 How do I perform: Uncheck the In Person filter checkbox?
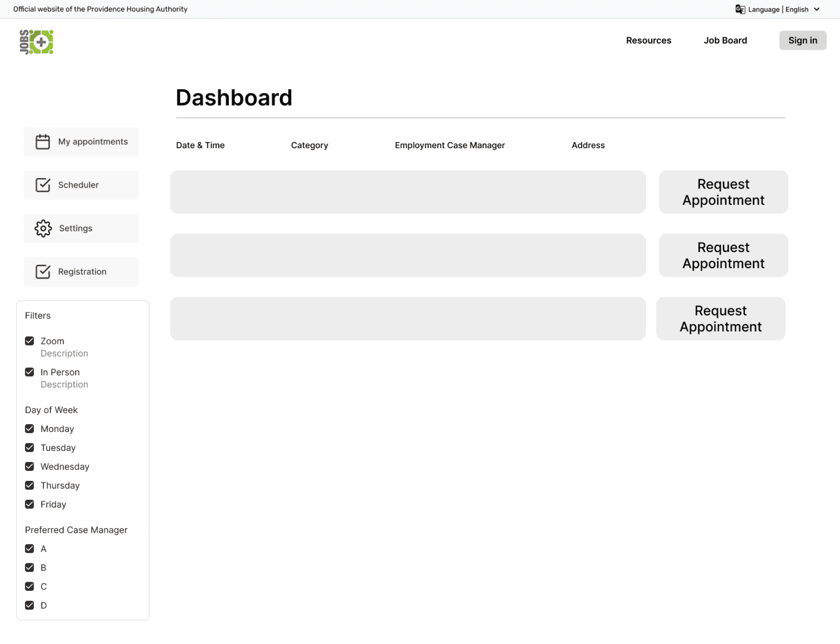(30, 372)
